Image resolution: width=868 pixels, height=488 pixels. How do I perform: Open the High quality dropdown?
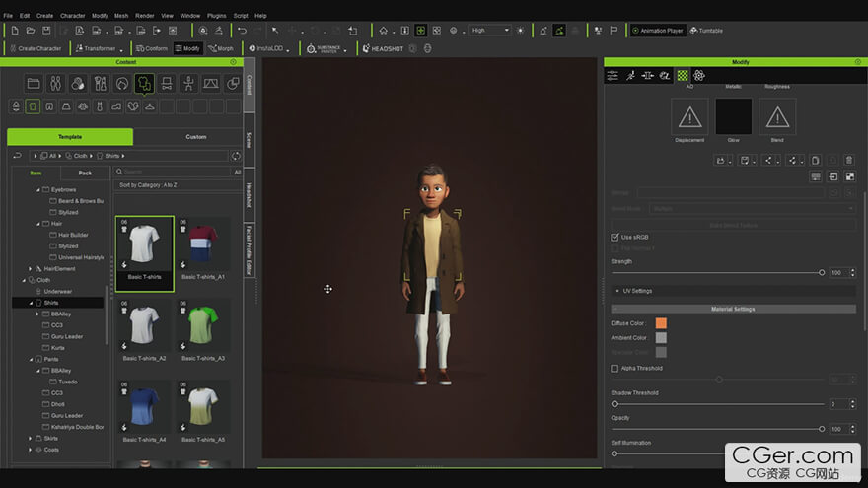pos(490,31)
